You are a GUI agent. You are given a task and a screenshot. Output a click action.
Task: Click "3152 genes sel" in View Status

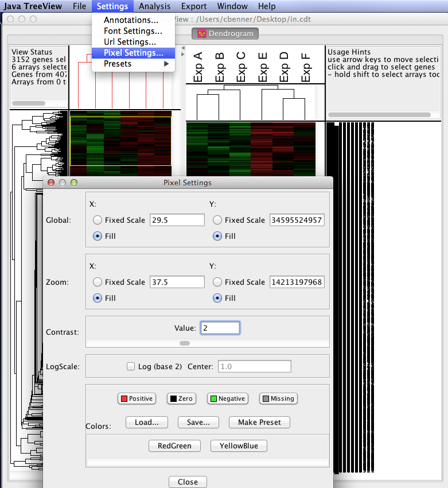pos(38,60)
